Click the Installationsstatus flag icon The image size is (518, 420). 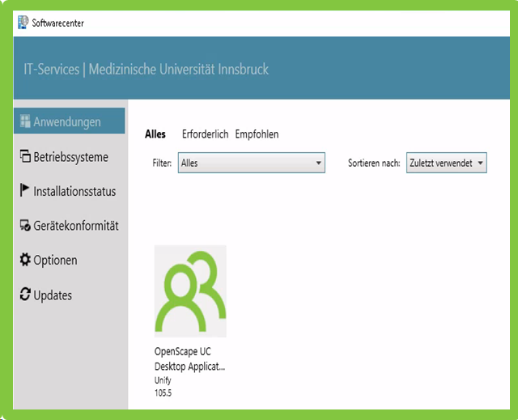click(24, 190)
